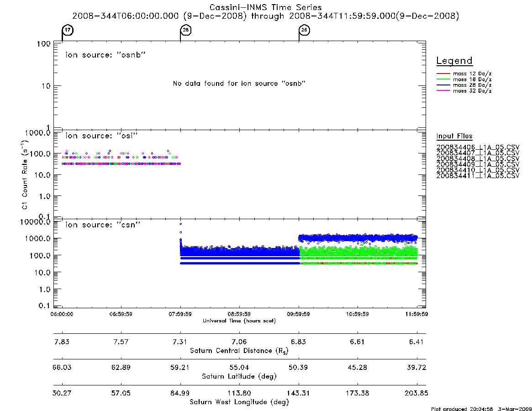The height and width of the screenshot is (411, 532).
Task: Click the 173.38 longitude value
Action: coord(357,393)
